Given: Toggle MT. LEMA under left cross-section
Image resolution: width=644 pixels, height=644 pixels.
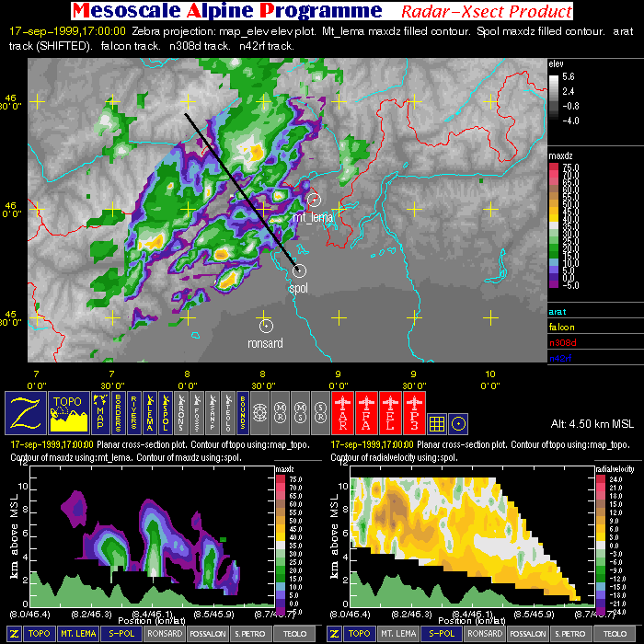Looking at the screenshot, I should click(78, 634).
